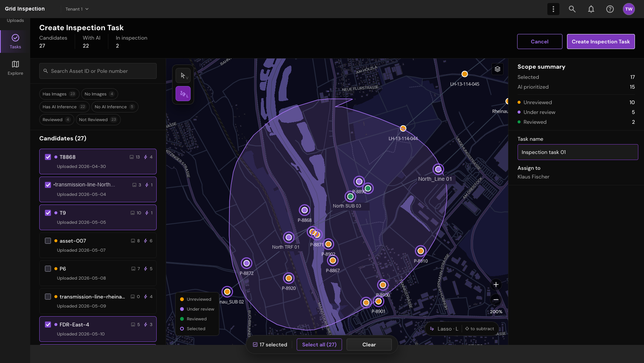Open the three-dot more options menu

pos(553,9)
